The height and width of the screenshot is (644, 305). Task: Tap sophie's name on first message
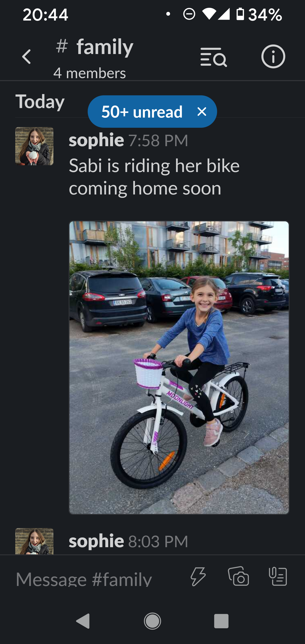coord(97,140)
